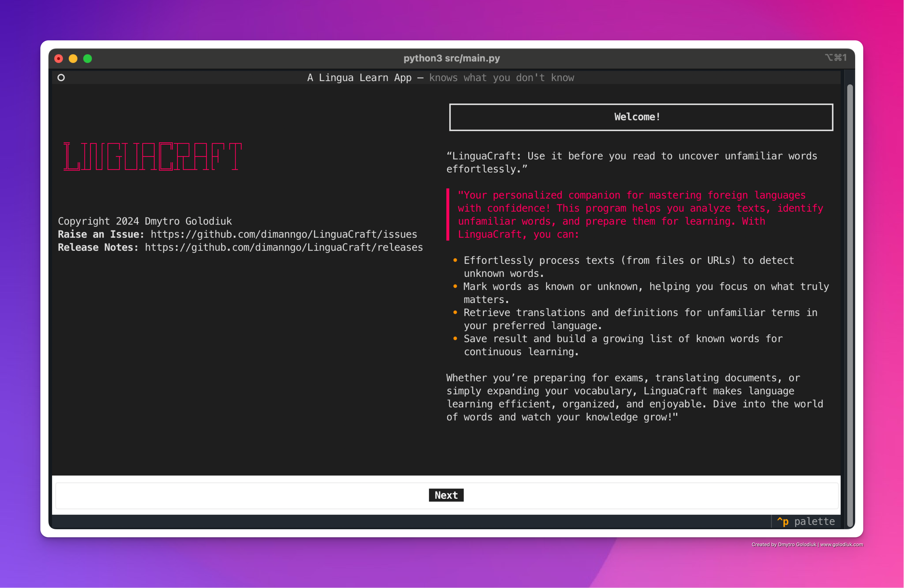Click the ^p palette footer shortcut
Viewport: 904px width, 588px height.
(806, 521)
